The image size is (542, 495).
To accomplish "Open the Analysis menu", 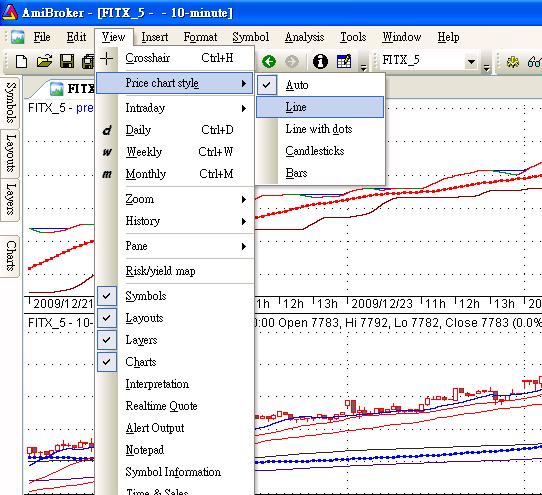I will pyautogui.click(x=305, y=37).
